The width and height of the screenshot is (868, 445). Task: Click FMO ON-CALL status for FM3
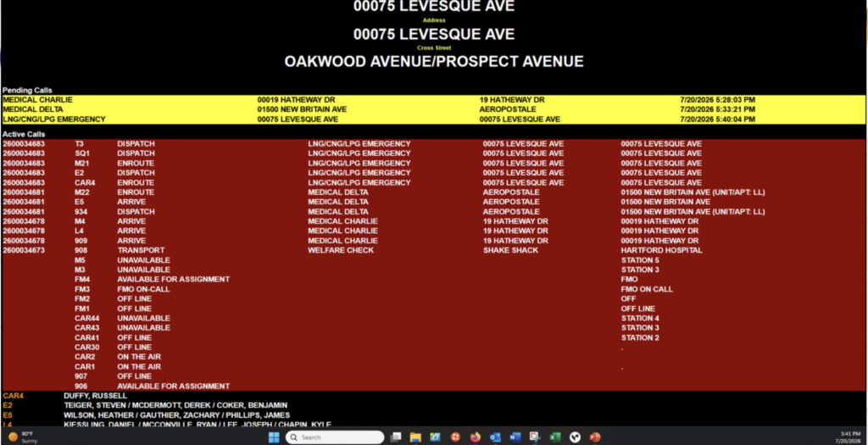143,289
